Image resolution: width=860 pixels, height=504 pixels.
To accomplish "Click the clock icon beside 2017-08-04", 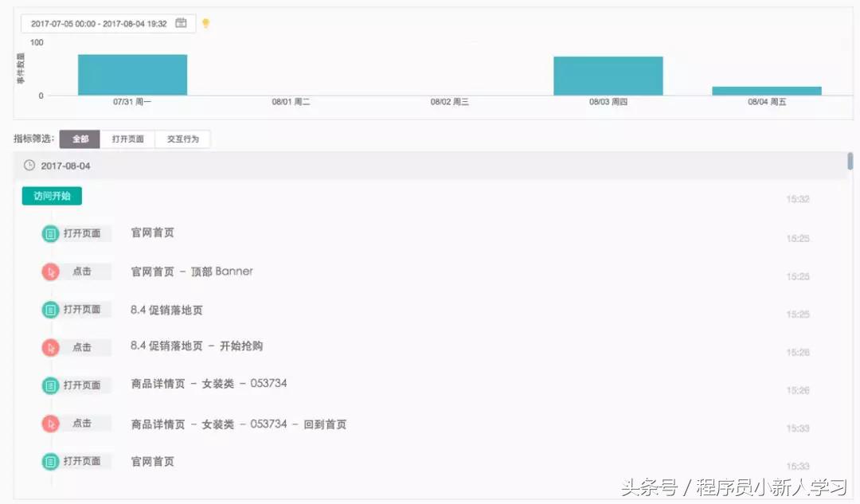I will (29, 165).
